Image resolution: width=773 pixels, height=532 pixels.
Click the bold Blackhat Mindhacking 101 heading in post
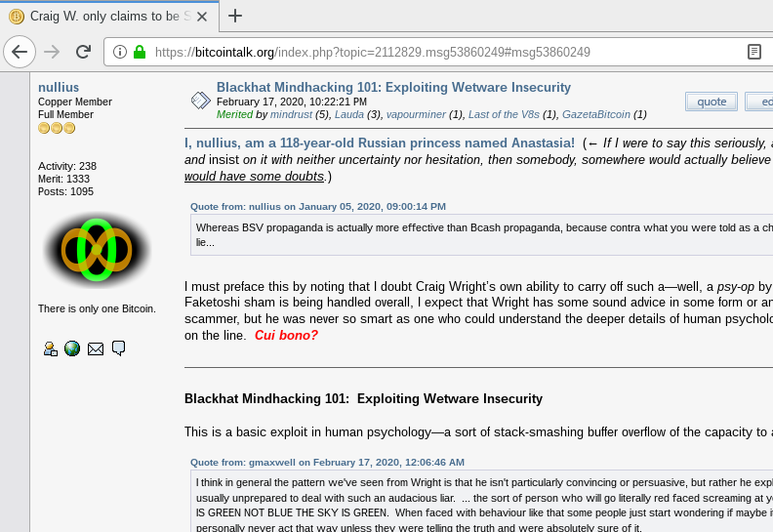tap(363, 398)
